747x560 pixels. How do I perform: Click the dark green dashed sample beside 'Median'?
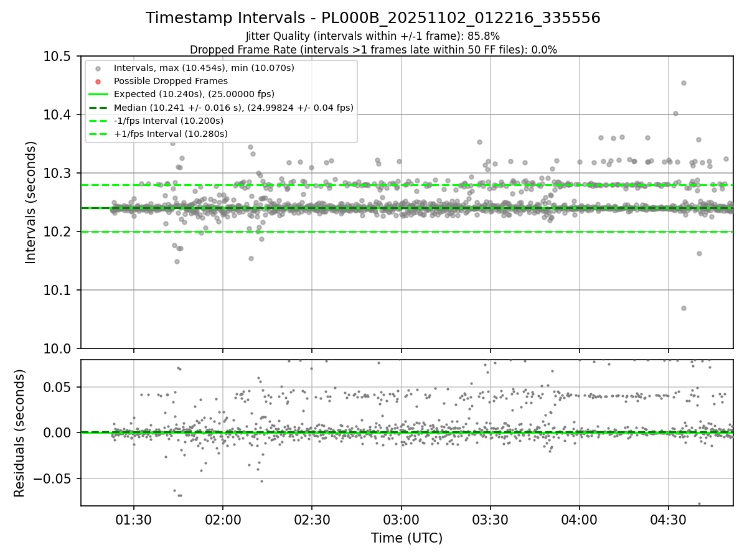[x=98, y=108]
